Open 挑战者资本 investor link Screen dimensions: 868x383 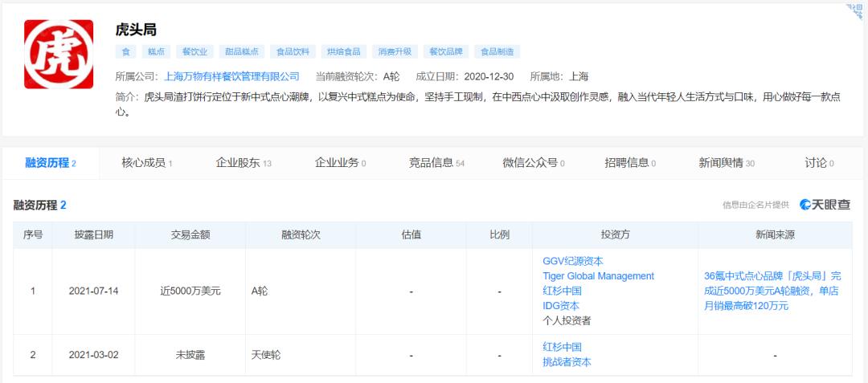click(567, 362)
